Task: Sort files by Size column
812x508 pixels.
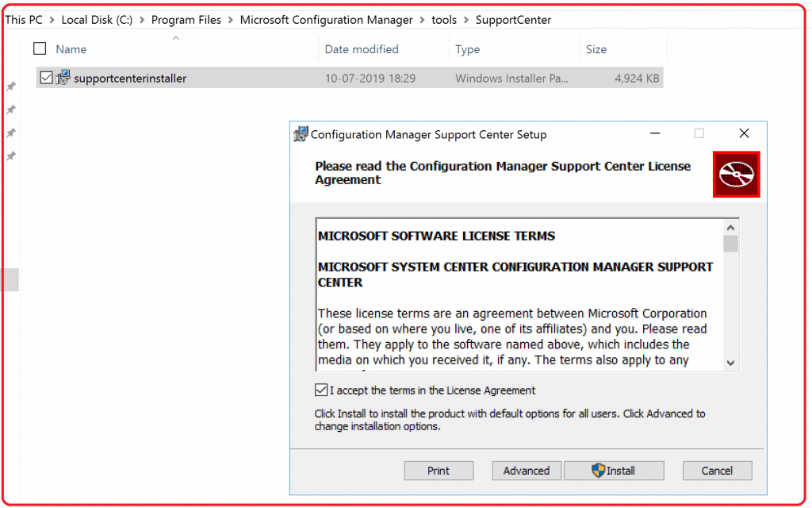Action: pos(596,49)
